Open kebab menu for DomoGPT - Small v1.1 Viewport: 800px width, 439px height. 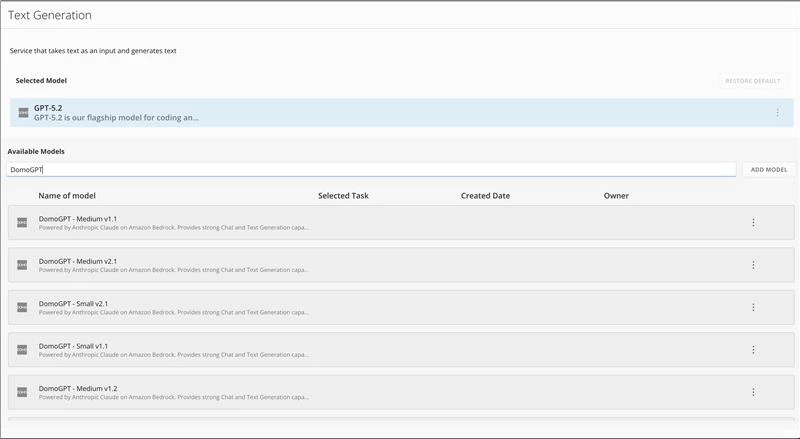coord(753,350)
